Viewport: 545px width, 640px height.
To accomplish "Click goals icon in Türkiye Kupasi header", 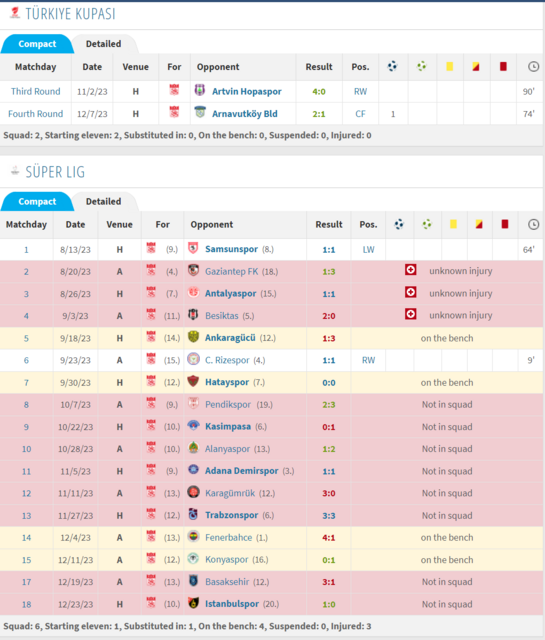I will pos(392,66).
